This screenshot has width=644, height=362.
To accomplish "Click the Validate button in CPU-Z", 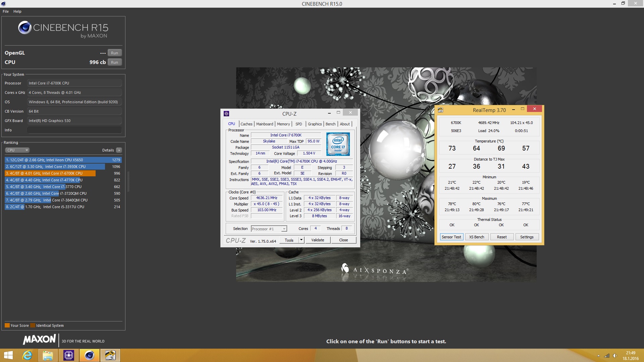I will coord(318,240).
